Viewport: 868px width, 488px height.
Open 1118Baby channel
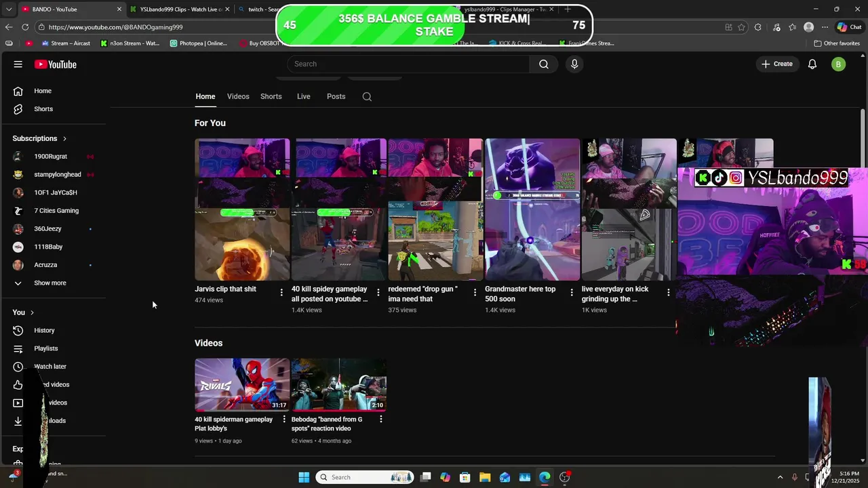pos(54,247)
